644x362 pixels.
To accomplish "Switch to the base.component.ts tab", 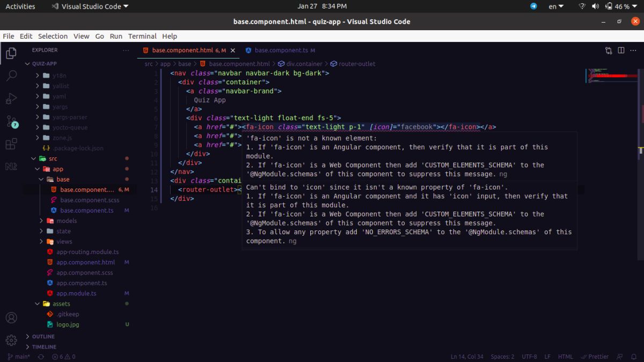I will (x=281, y=50).
